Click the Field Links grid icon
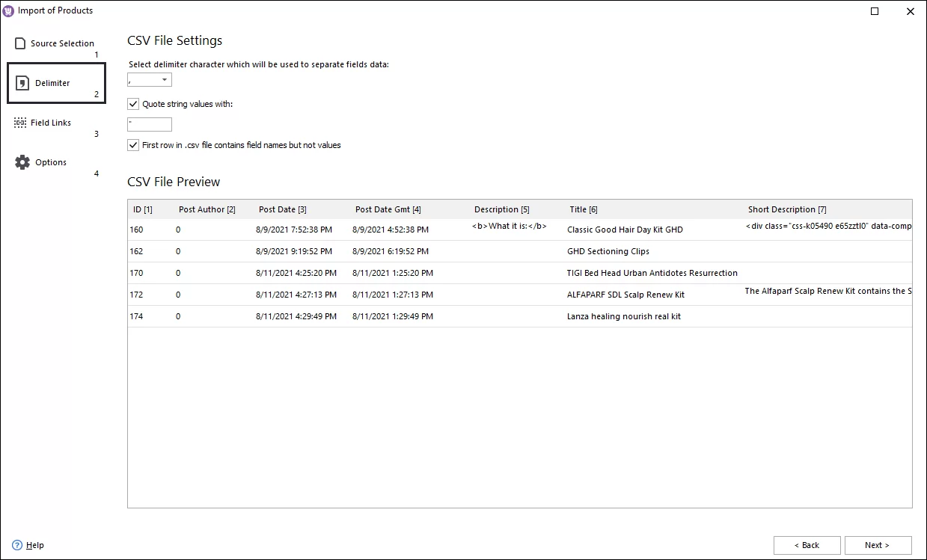 coord(22,121)
